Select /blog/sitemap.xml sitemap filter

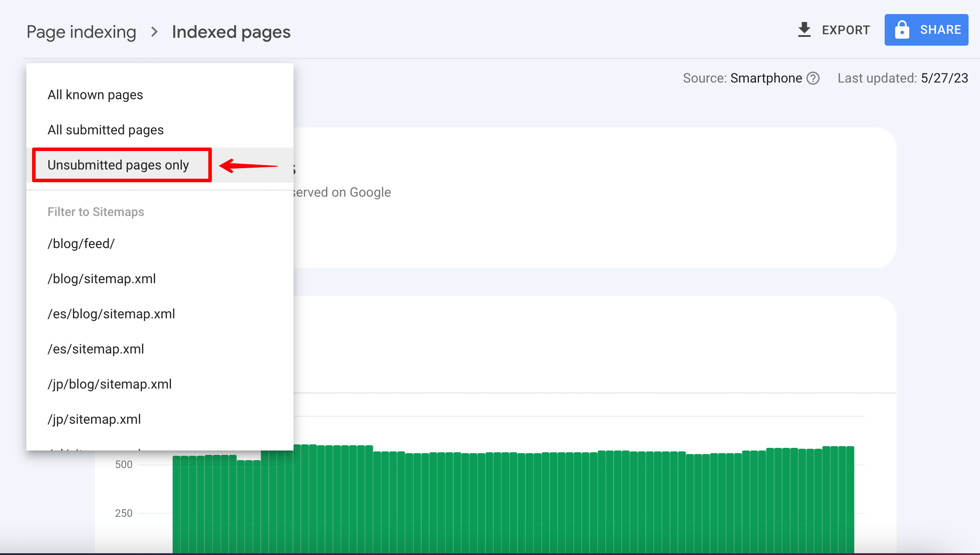pyautogui.click(x=102, y=278)
